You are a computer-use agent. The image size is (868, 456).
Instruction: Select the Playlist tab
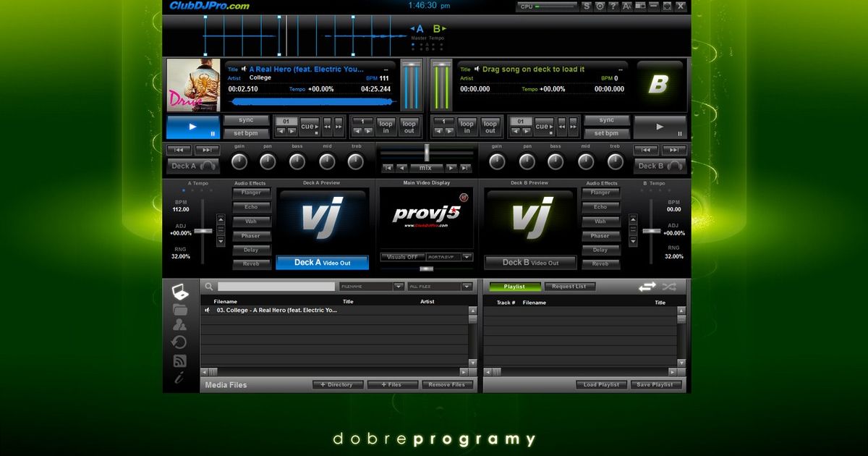[514, 287]
